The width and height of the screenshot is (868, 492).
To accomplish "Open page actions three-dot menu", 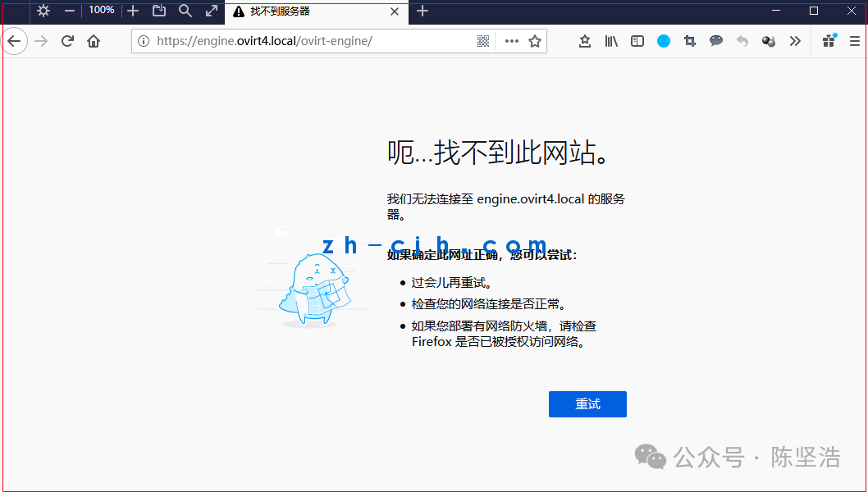I will point(512,41).
